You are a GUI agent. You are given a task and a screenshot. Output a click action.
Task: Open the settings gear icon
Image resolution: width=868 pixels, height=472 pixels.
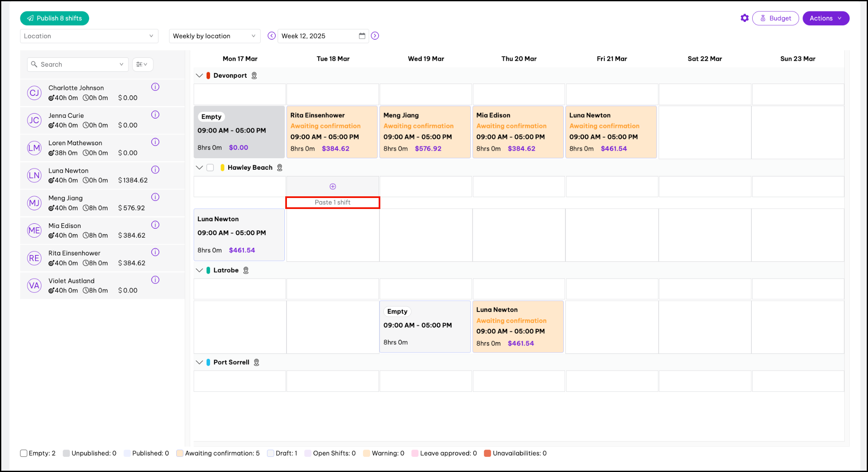744,18
